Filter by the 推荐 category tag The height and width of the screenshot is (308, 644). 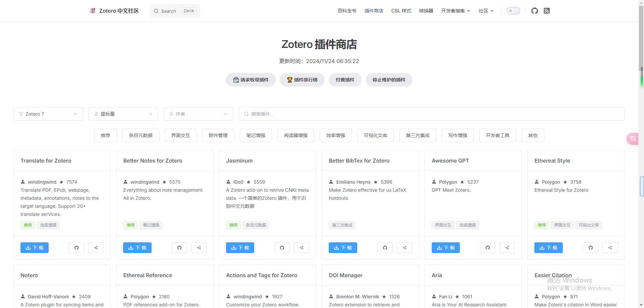point(106,135)
